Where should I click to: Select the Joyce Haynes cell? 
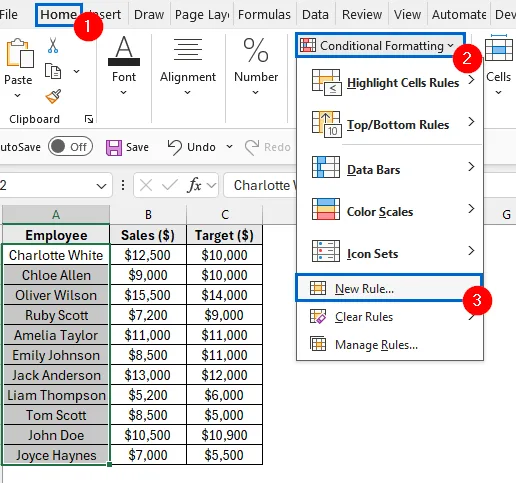(x=56, y=455)
